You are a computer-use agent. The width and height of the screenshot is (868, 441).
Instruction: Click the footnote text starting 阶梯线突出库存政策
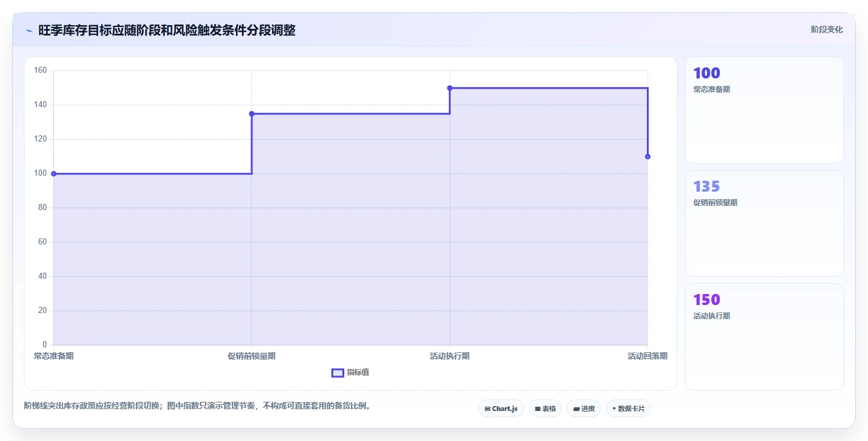[197, 405]
